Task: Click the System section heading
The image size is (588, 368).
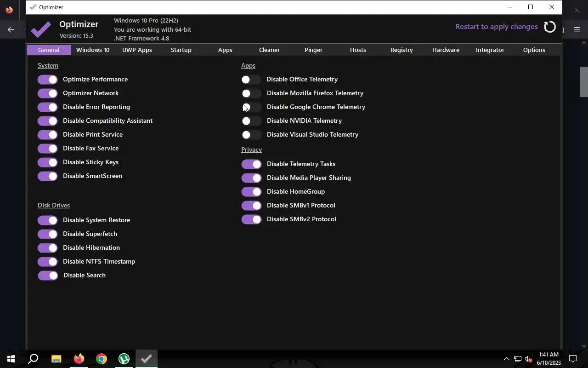Action: (x=48, y=66)
